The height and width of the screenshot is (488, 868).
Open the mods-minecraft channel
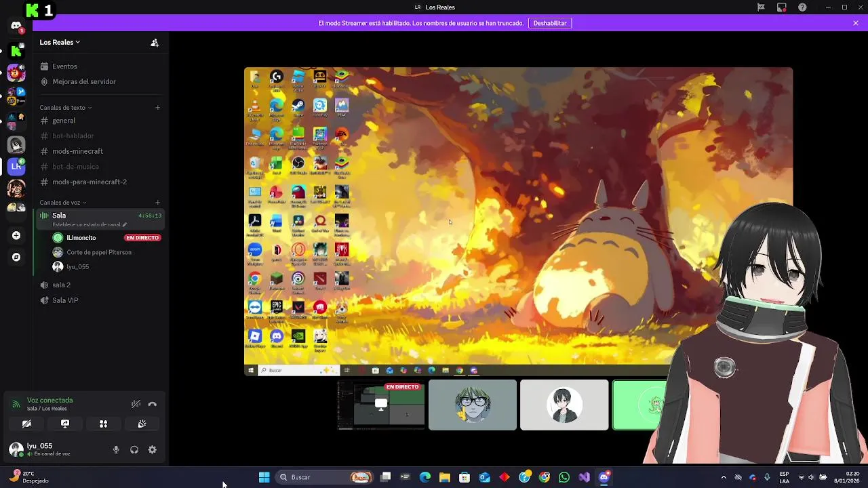tap(100, 151)
